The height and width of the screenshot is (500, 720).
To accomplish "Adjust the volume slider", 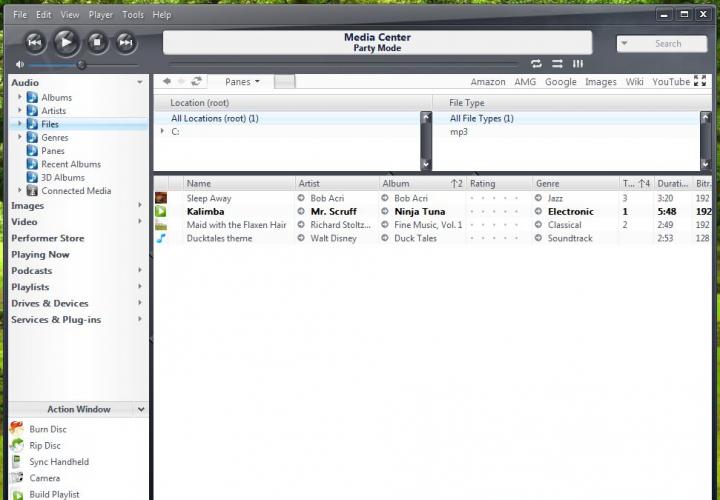I will [81, 65].
